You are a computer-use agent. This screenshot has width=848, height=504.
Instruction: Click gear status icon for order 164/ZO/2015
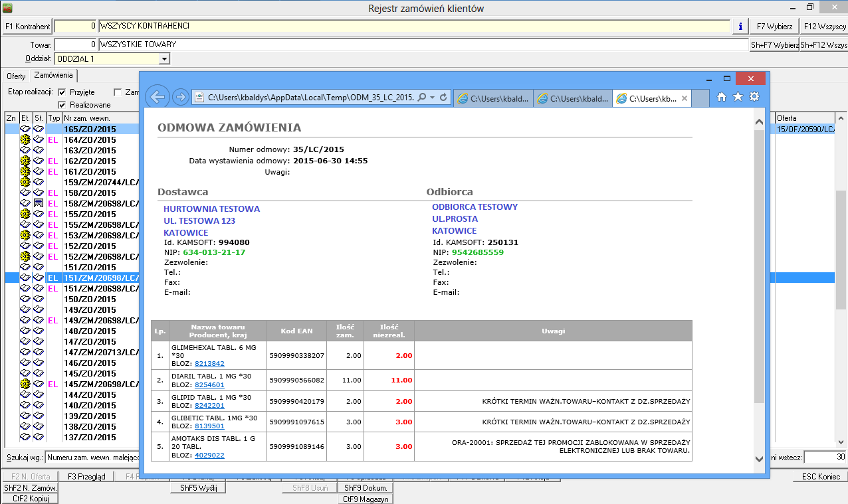25,140
